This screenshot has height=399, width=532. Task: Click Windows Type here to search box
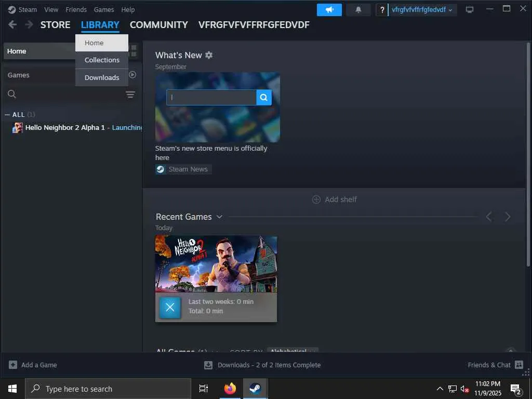tap(108, 389)
